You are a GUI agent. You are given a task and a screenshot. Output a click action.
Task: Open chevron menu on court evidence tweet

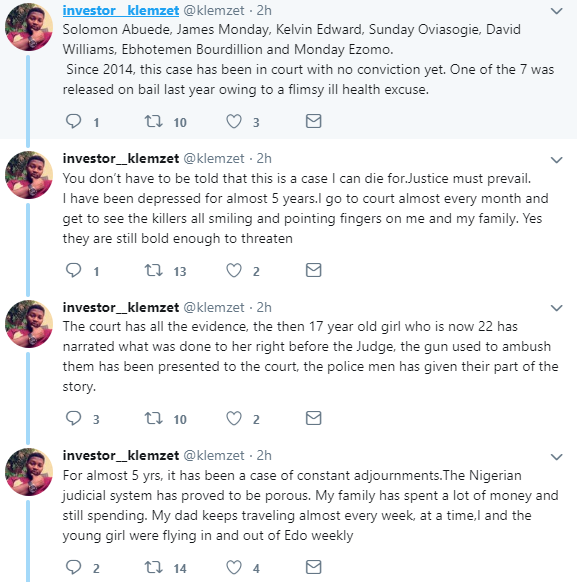pyautogui.click(x=557, y=308)
